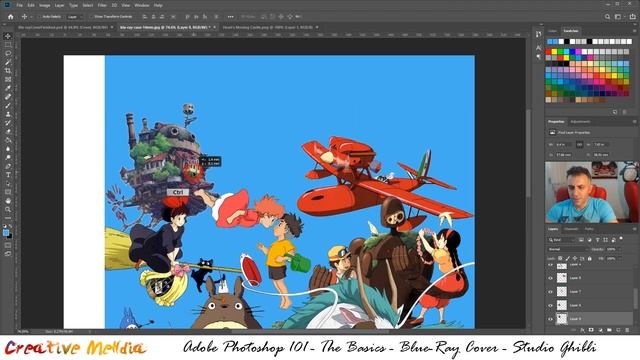Image resolution: width=640 pixels, height=360 pixels.
Task: Click the three-dots more align options button
Action: [x=231, y=17]
